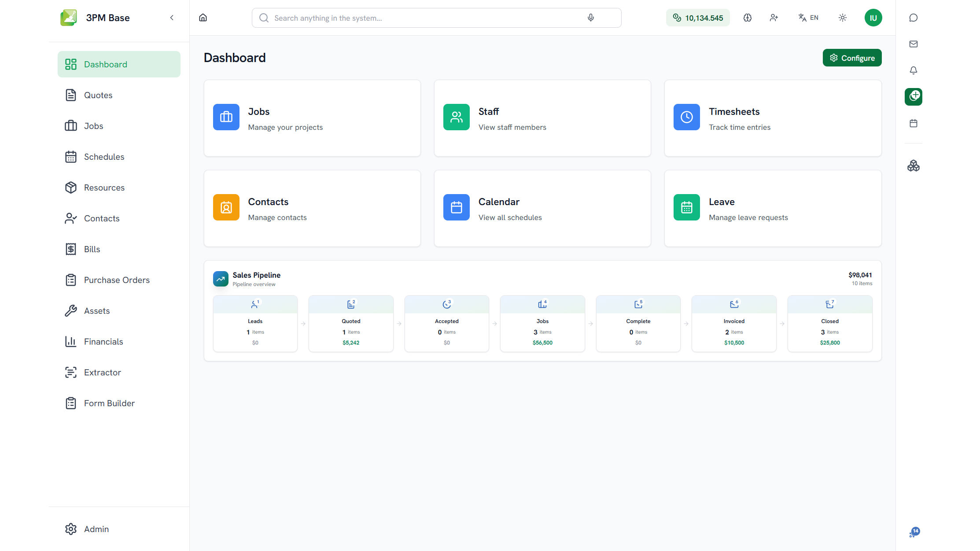Click the home icon in top bar
The image size is (980, 551).
point(203,18)
